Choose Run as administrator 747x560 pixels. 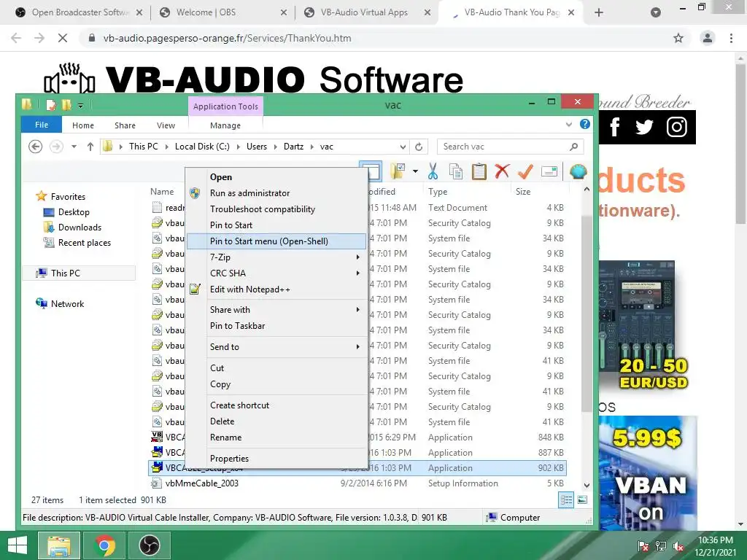coord(276,192)
